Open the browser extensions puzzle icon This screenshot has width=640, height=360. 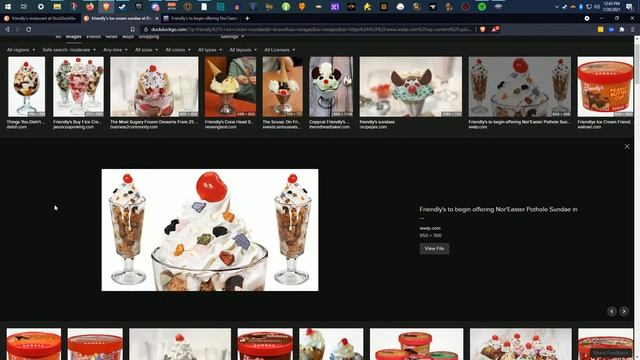[x=622, y=29]
